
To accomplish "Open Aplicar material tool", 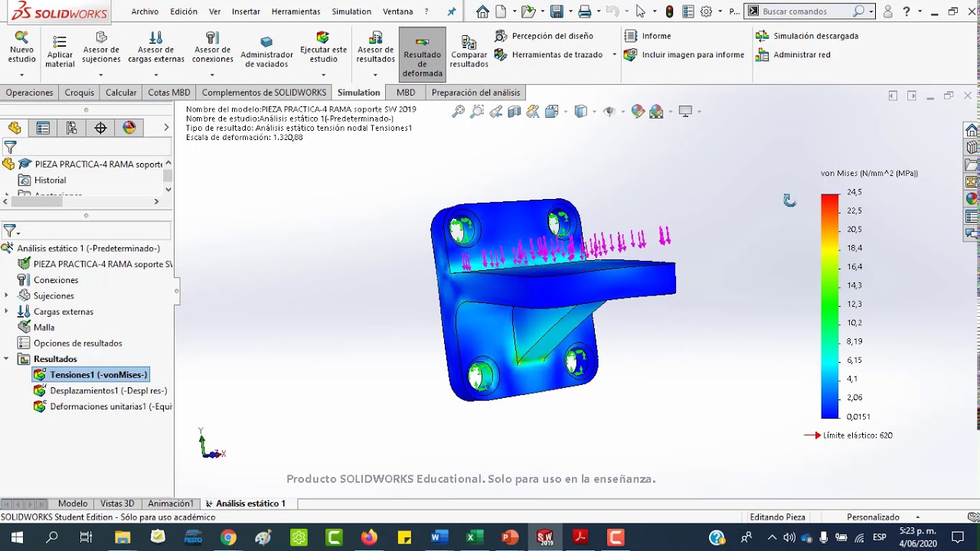I will [x=60, y=51].
